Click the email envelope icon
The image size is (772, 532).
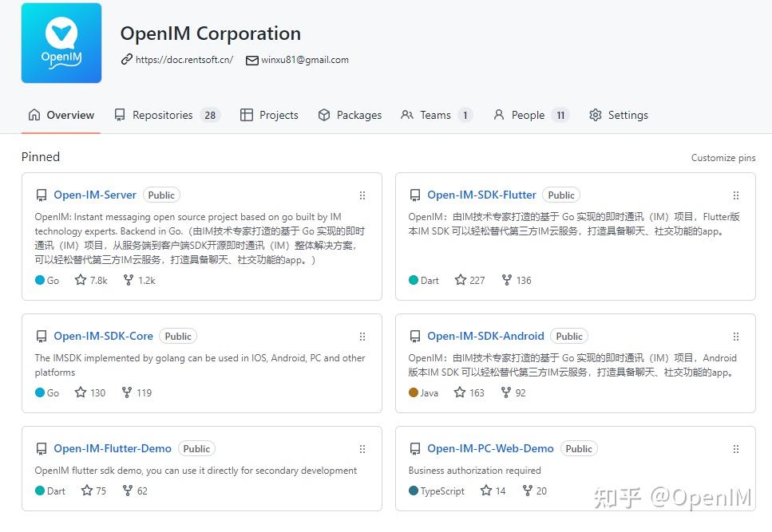tap(251, 60)
